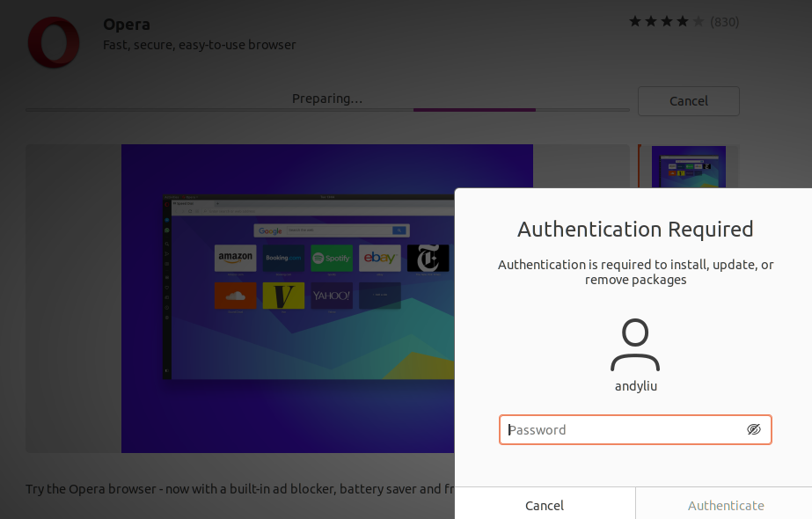The image size is (812, 519).
Task: Click the Authentication Required heading
Action: click(635, 230)
